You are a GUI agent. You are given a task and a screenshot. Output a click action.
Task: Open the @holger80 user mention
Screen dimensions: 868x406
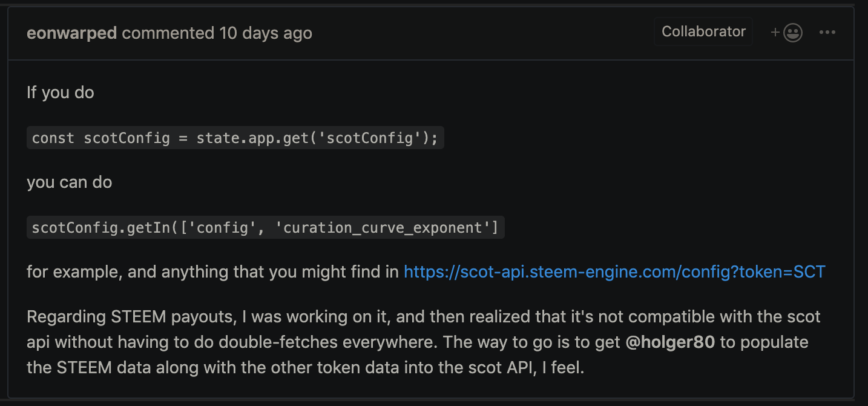[x=671, y=342]
